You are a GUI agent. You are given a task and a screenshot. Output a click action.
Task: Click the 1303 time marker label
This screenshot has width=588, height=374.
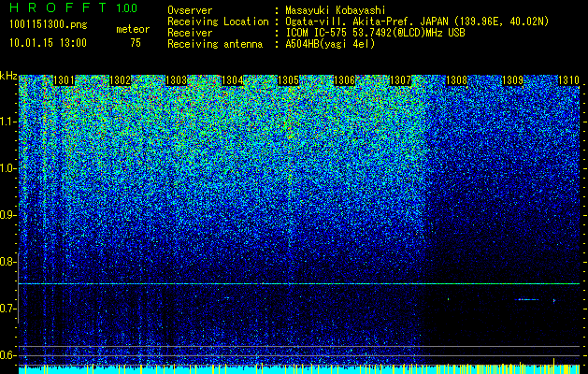point(177,80)
